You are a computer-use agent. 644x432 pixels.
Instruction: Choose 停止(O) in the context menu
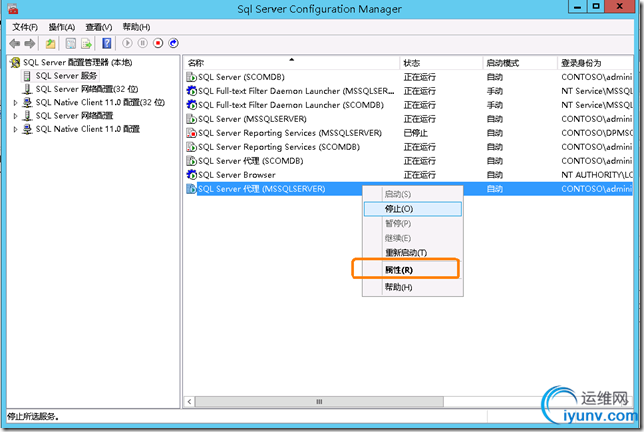click(x=413, y=209)
